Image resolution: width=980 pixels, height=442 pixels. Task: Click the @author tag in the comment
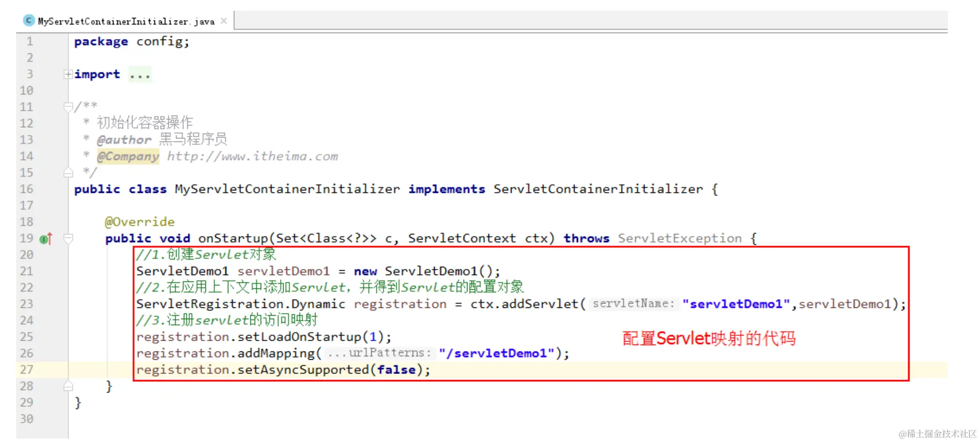coord(124,140)
